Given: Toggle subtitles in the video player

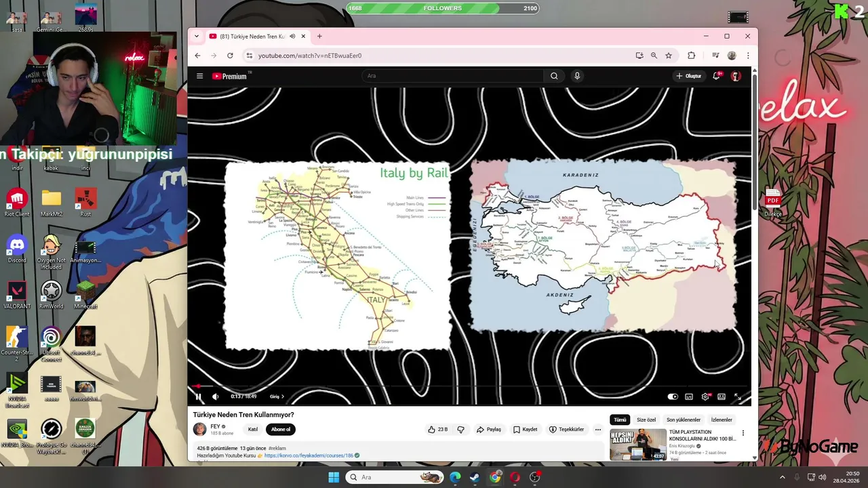Looking at the screenshot, I should tap(689, 396).
